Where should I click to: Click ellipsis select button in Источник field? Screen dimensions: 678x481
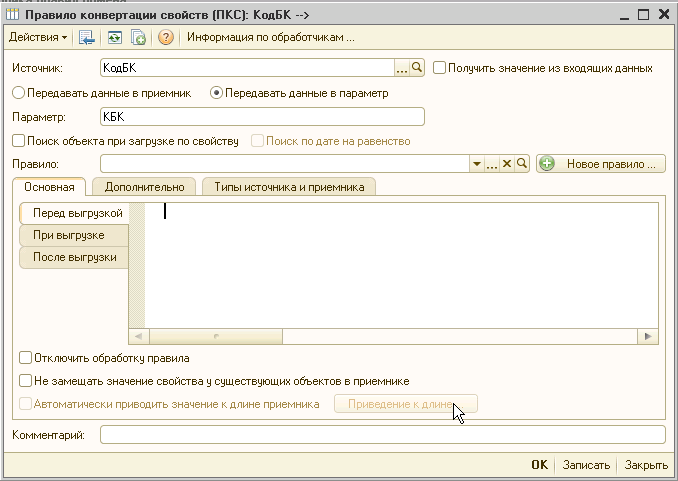(403, 68)
